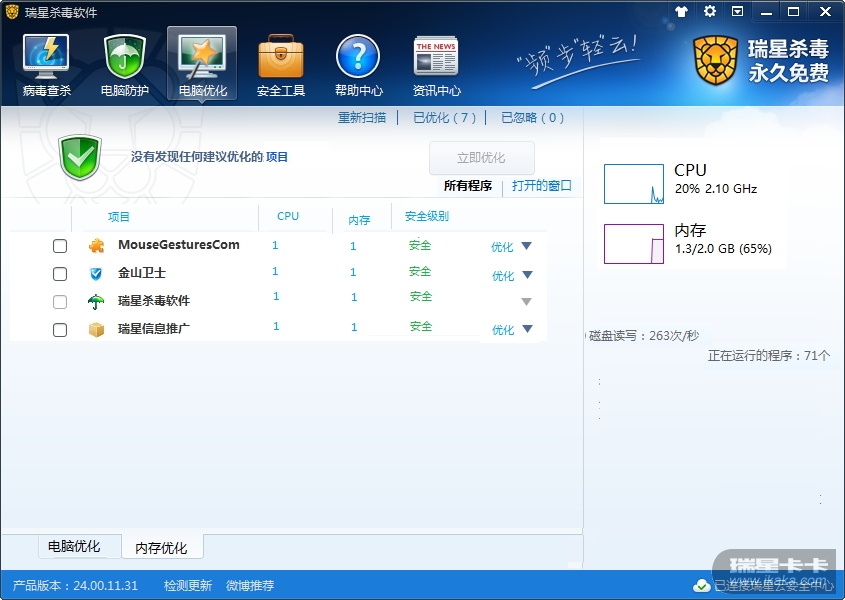This screenshot has width=845, height=600.
Task: Click 优化 link for 瑞星信息推广
Action: click(503, 330)
